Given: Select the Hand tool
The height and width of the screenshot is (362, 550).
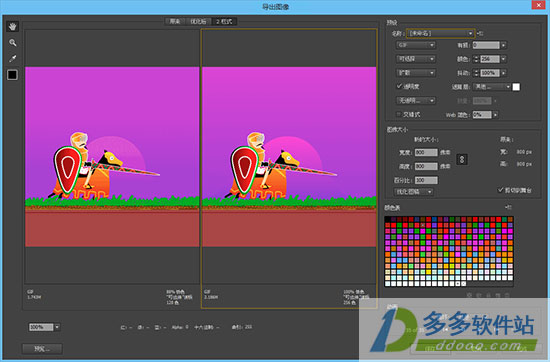Looking at the screenshot, I should [13, 27].
